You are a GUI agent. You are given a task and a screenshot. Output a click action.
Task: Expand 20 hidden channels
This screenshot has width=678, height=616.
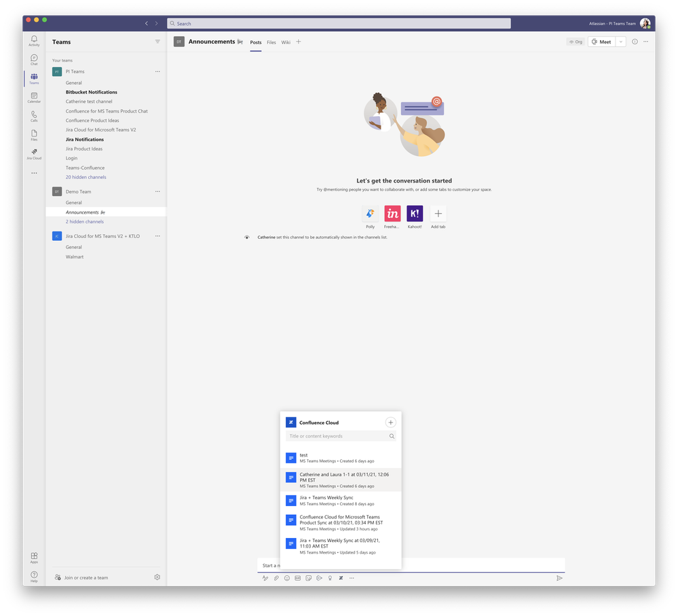pyautogui.click(x=86, y=177)
